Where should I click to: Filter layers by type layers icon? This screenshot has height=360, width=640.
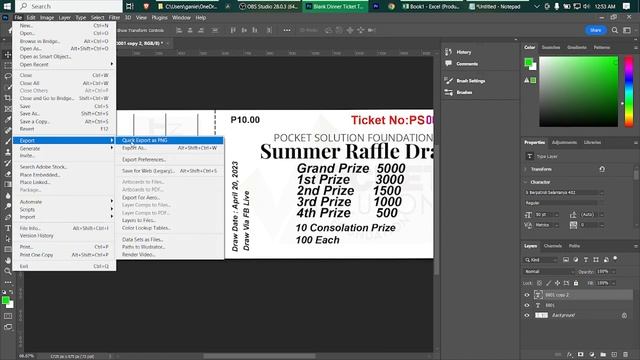pyautogui.click(x=586, y=260)
